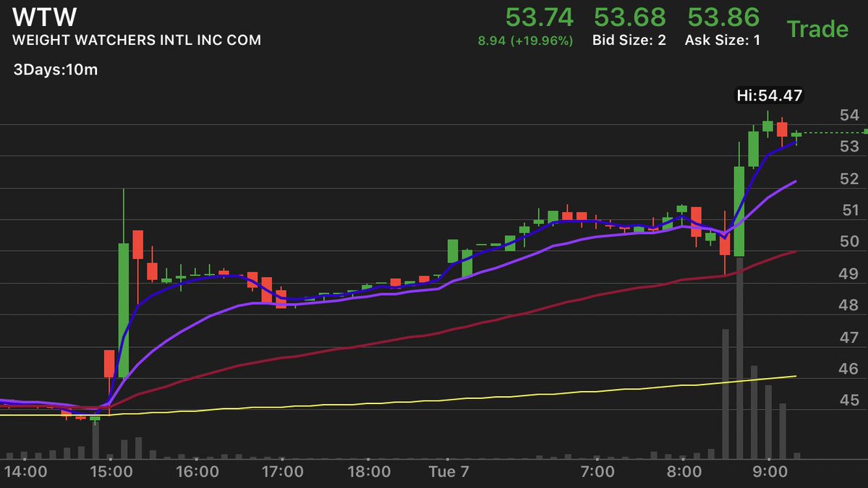Click the 46 price axis label
This screenshot has height=488, width=868.
(x=849, y=369)
